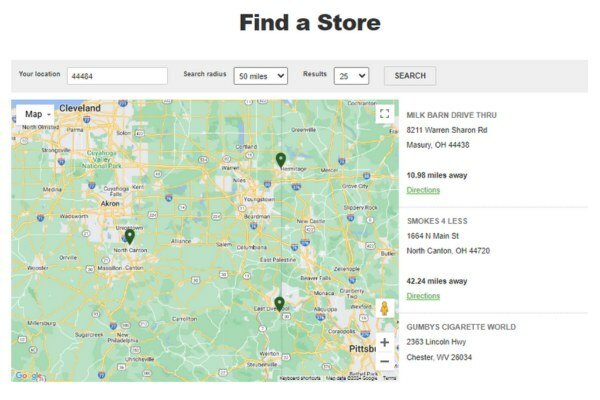Open Directions for Milk Barn Drive Thru

[x=423, y=190]
